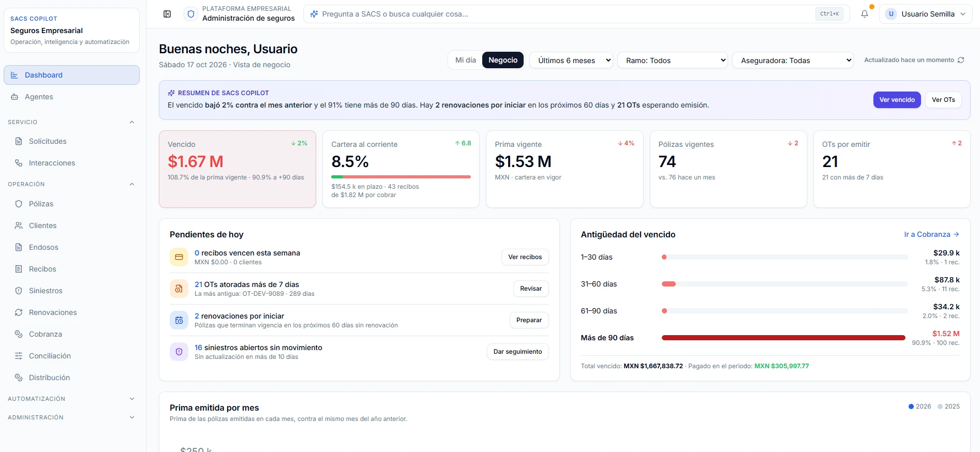The image size is (980, 452).
Task: Click Revisar for stalled OTs
Action: coord(531,289)
